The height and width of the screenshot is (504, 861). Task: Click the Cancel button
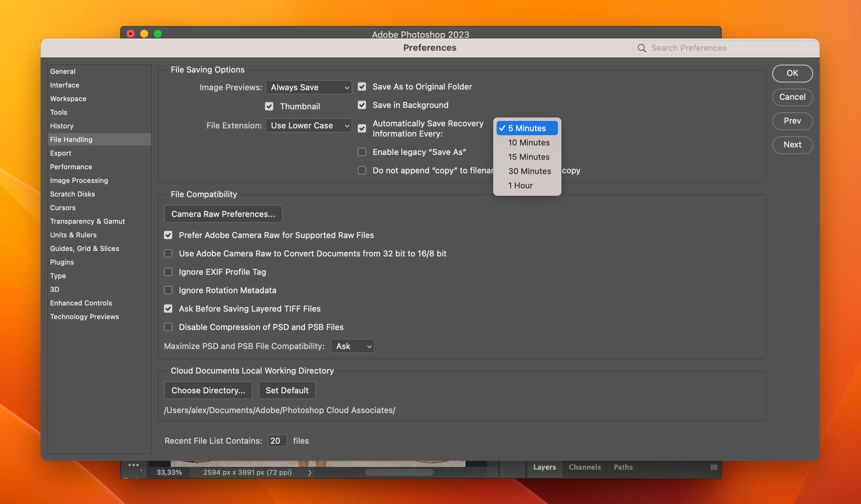(792, 97)
